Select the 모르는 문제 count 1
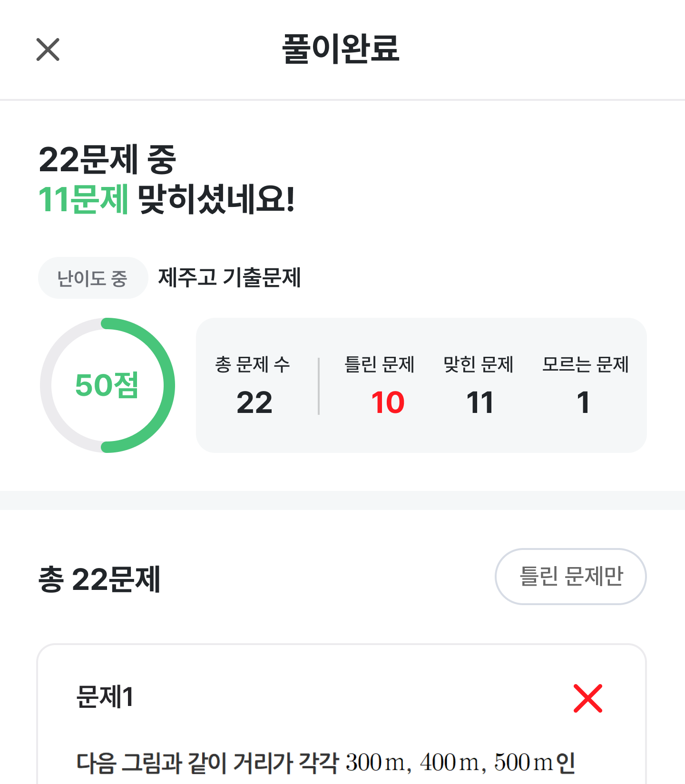 (584, 402)
